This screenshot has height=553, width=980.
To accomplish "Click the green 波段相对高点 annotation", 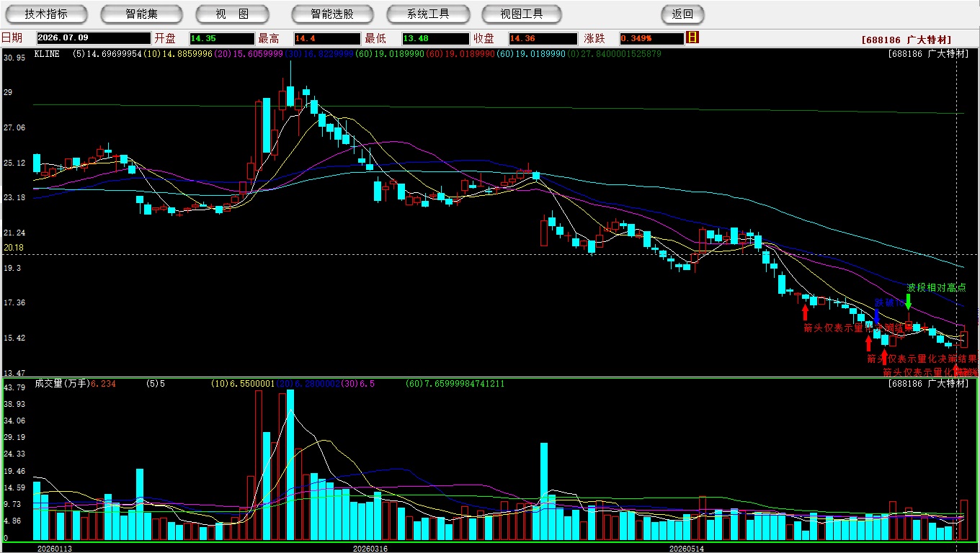I will [936, 287].
